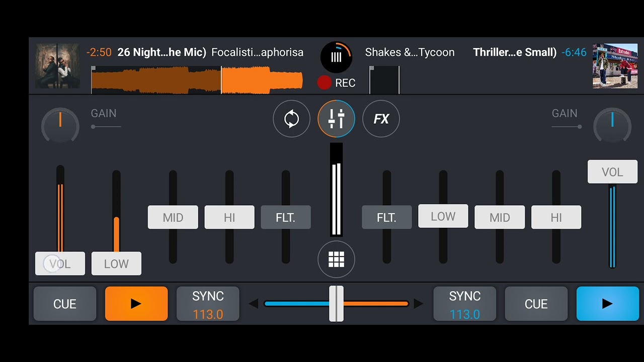Tap the center vinyl turntable icon
Viewport: 644px width, 362px height.
coord(336,57)
